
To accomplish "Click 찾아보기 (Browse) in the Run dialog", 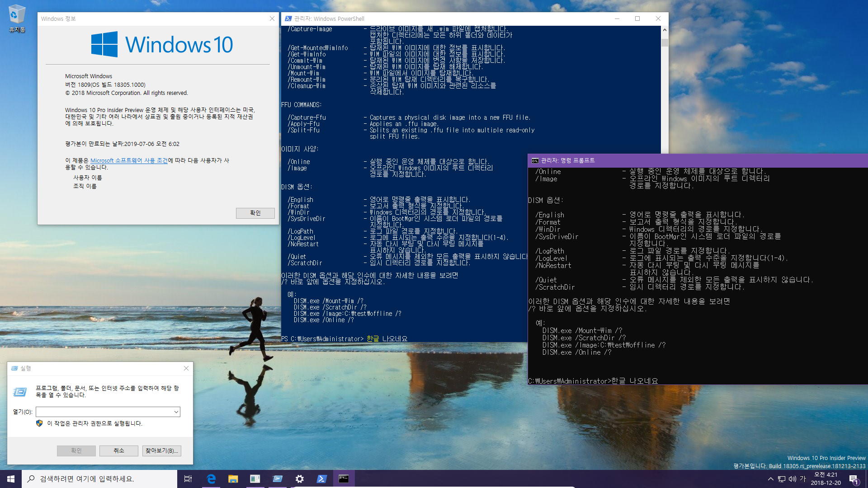I will 161,450.
